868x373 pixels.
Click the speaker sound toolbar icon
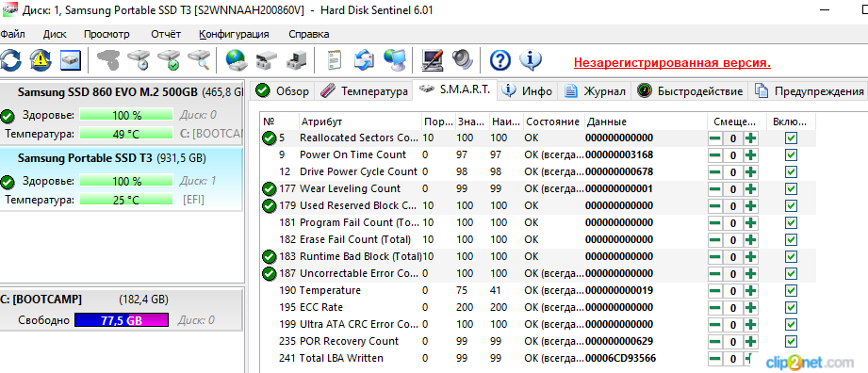pos(461,59)
